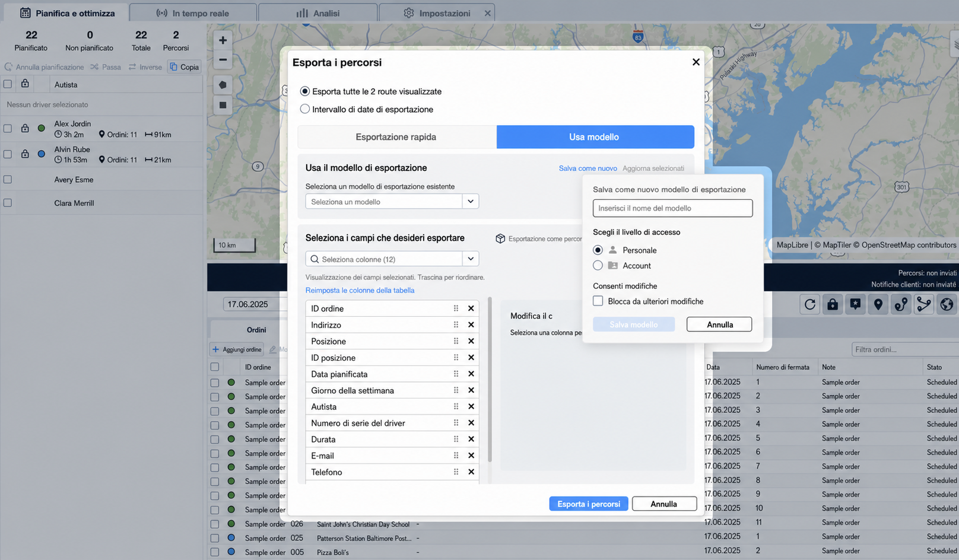This screenshot has height=560, width=959.
Task: Click drag handle of Autista column row
Action: point(456,406)
